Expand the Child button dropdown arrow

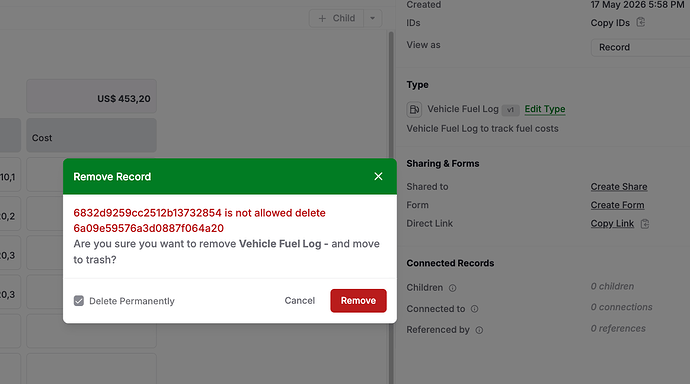pyautogui.click(x=372, y=18)
